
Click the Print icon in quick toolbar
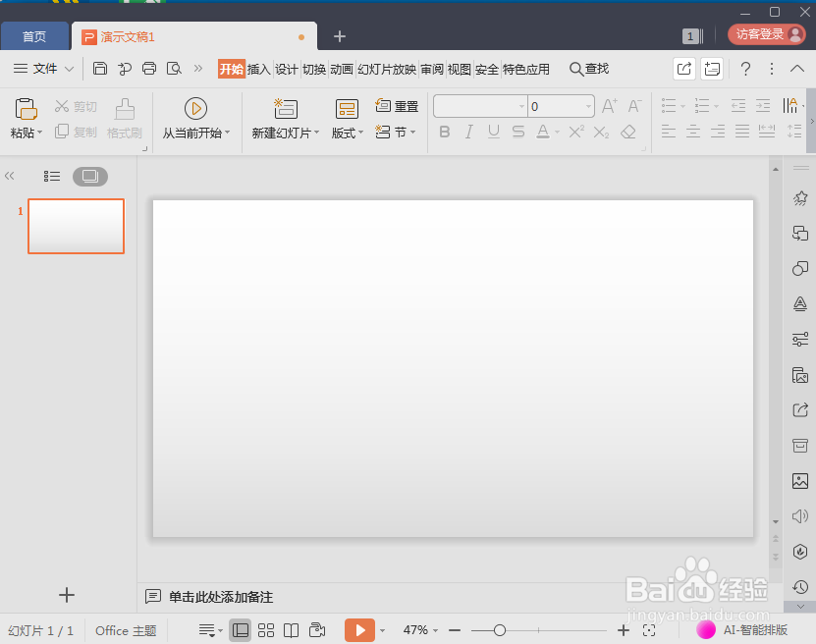149,68
